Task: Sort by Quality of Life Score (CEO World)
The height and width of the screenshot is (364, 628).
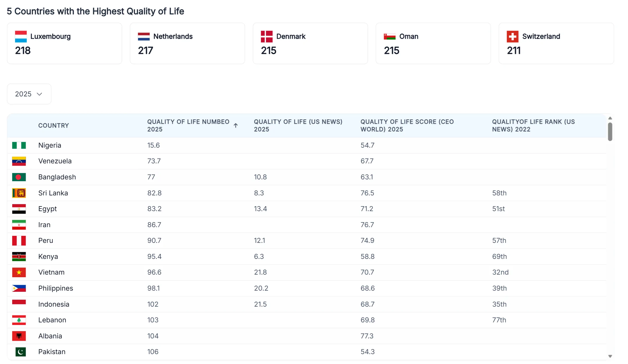Action: pos(407,126)
